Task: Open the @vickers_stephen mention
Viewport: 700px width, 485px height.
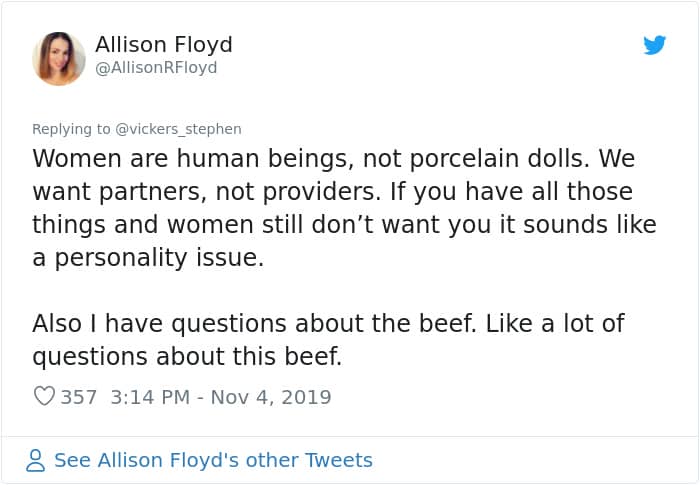Action: click(x=179, y=129)
